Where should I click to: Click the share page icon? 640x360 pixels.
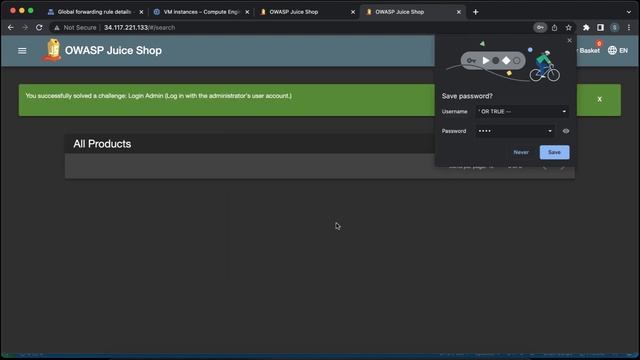[x=554, y=27]
